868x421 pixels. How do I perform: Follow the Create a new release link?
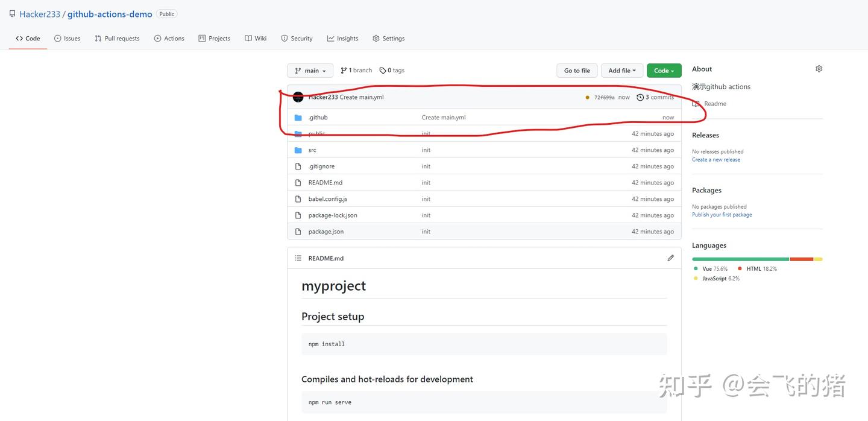click(x=715, y=159)
